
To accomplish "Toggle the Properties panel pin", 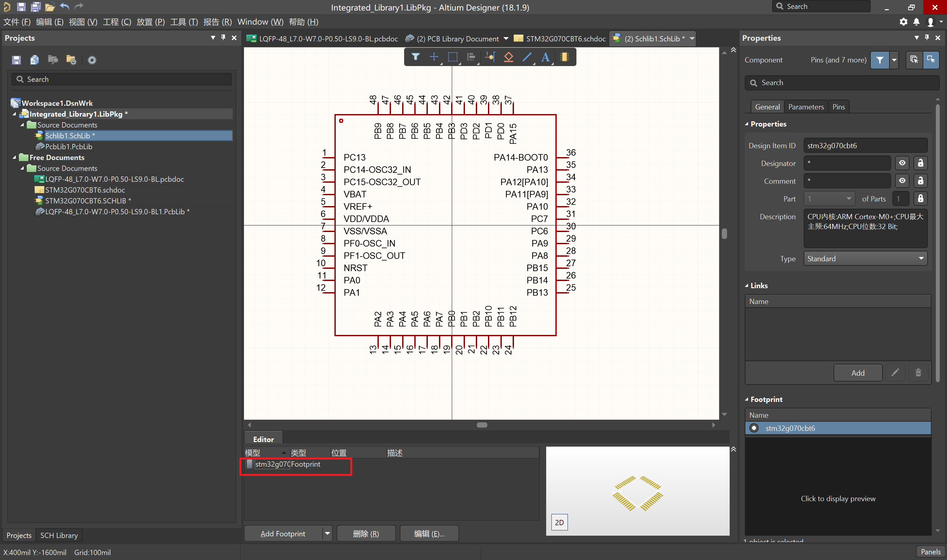I will click(x=927, y=37).
